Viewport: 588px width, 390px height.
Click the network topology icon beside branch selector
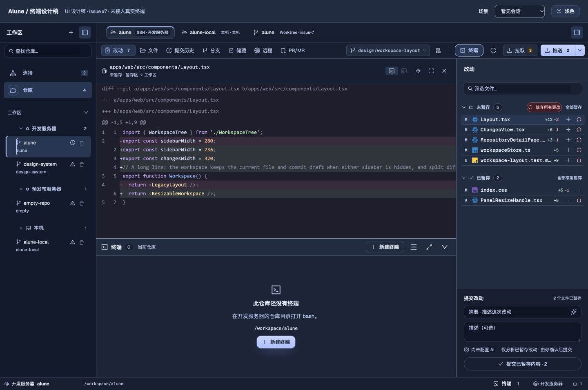pos(438,50)
